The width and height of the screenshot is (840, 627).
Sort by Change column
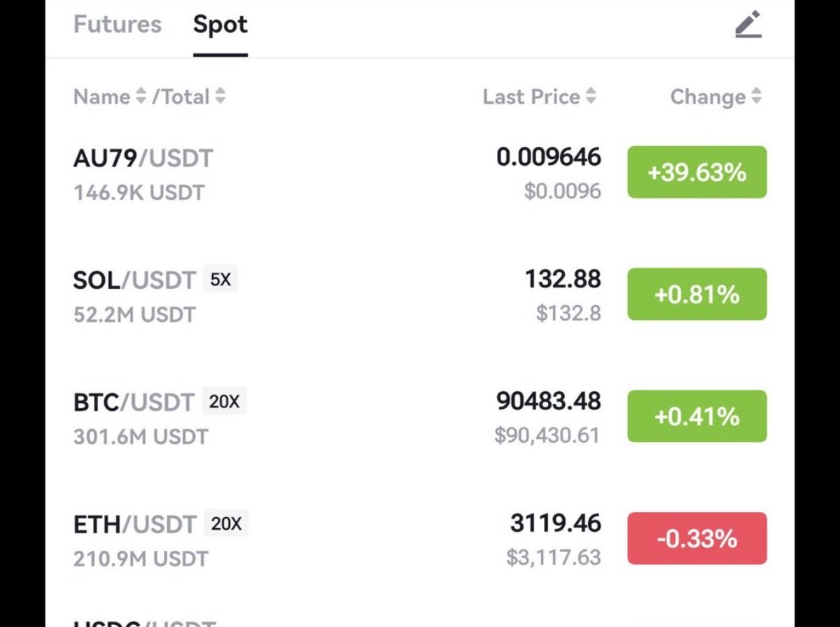coord(715,97)
